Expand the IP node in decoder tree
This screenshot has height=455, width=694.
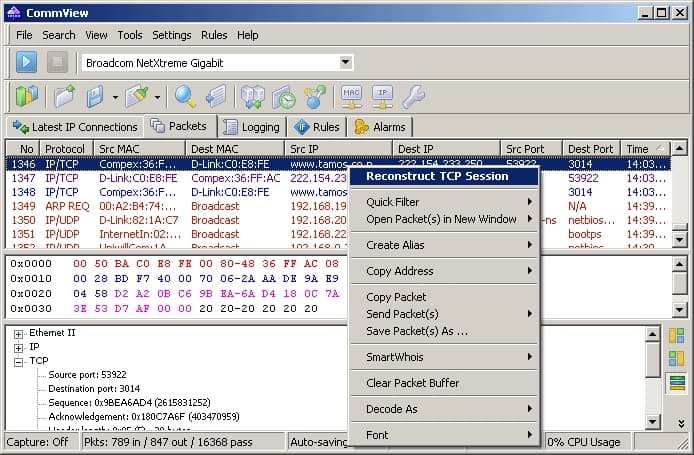(x=19, y=347)
